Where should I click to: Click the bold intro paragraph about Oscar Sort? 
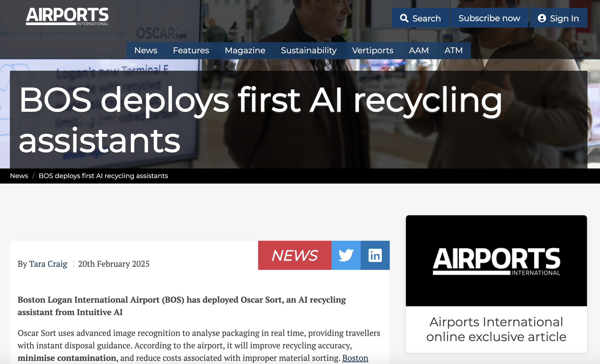click(x=182, y=306)
